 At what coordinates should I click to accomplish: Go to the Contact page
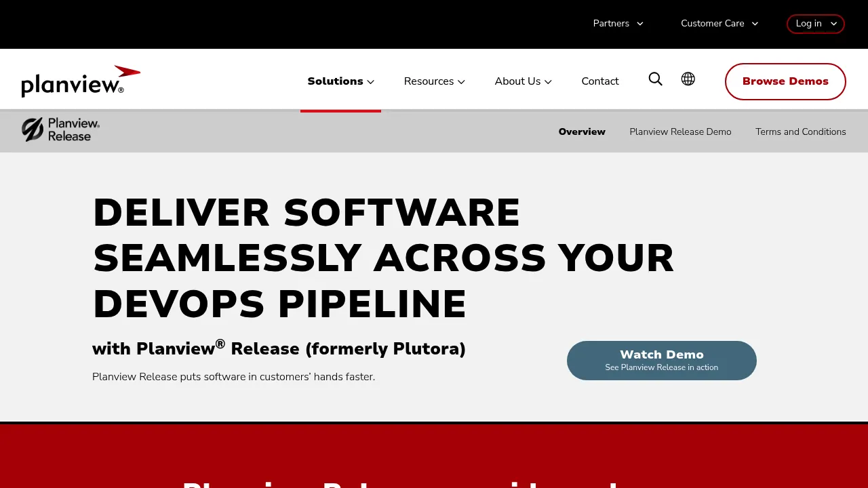(x=600, y=81)
